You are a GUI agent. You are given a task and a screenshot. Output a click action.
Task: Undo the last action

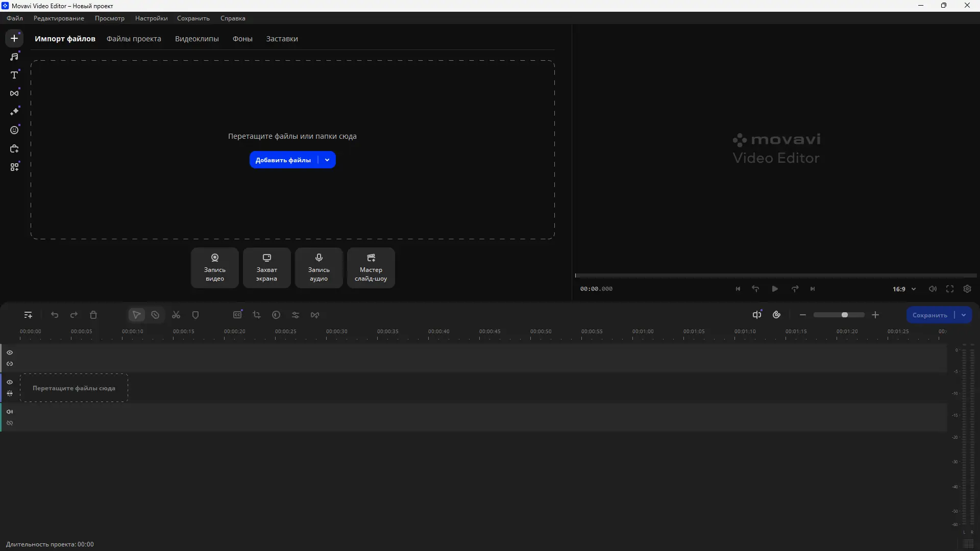pyautogui.click(x=55, y=315)
